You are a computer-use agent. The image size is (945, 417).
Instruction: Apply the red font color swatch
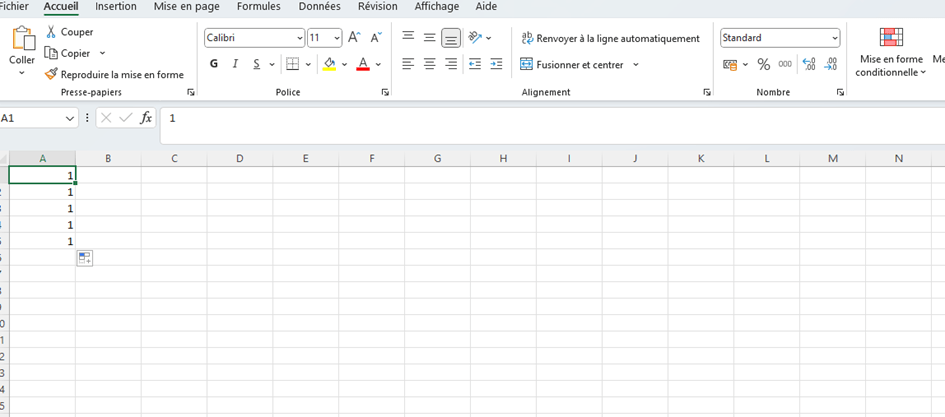(x=362, y=64)
